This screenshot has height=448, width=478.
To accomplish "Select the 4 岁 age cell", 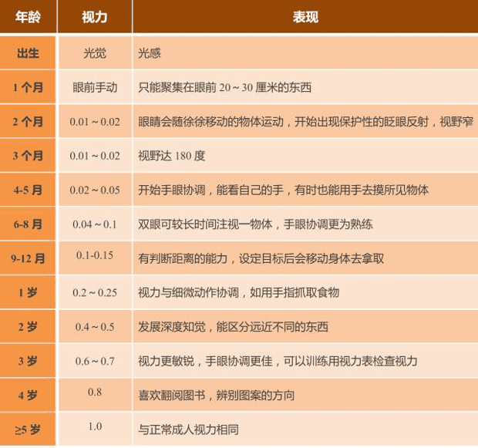I will 28,395.
